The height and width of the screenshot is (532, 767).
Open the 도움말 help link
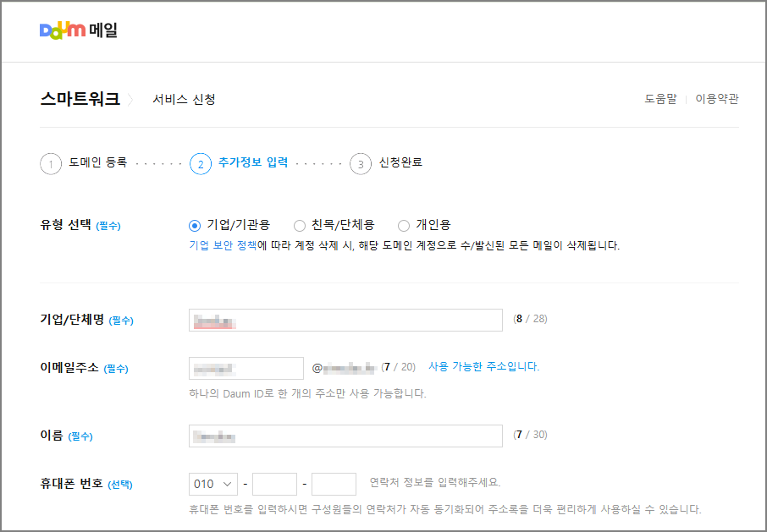(x=660, y=99)
